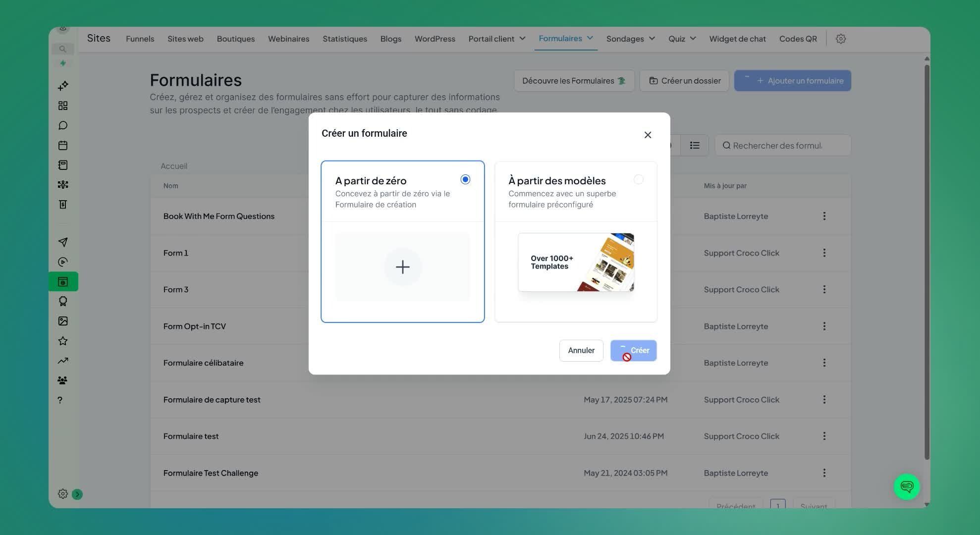
Task: Open the trending-up reporting sidebar icon
Action: coord(63,361)
